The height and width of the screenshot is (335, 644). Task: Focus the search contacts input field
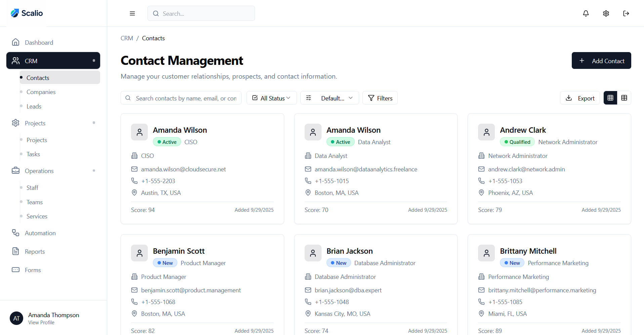click(185, 98)
